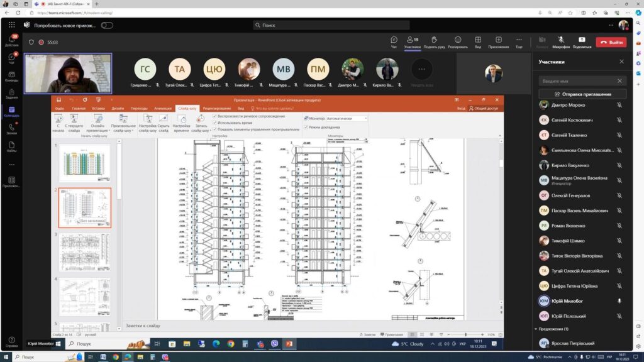This screenshot has height=362, width=644.
Task: Raise your hand in the meeting
Action: point(434,42)
